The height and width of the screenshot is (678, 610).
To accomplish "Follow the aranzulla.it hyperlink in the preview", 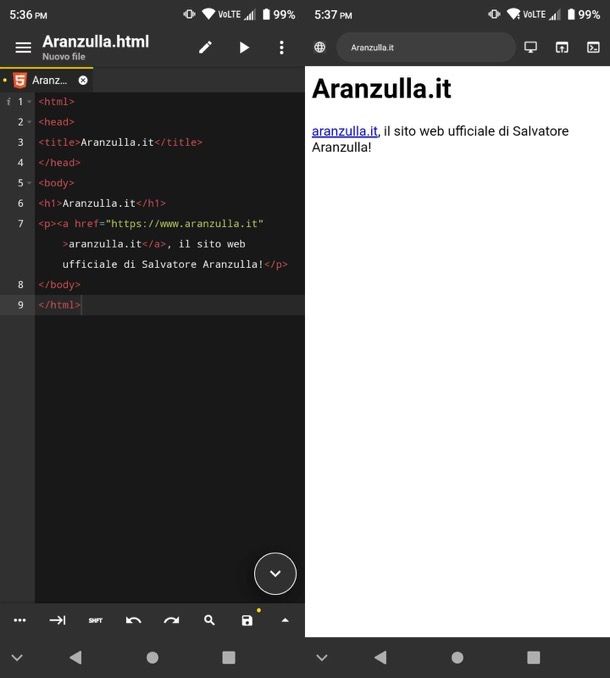I will [345, 131].
